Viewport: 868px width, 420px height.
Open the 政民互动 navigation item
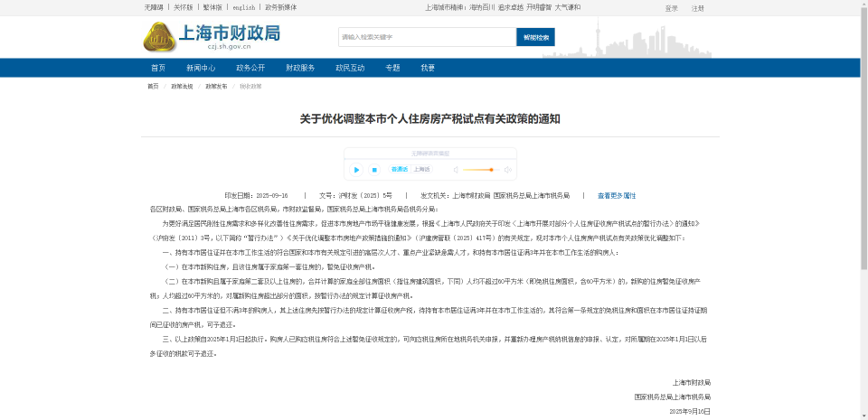tap(351, 68)
